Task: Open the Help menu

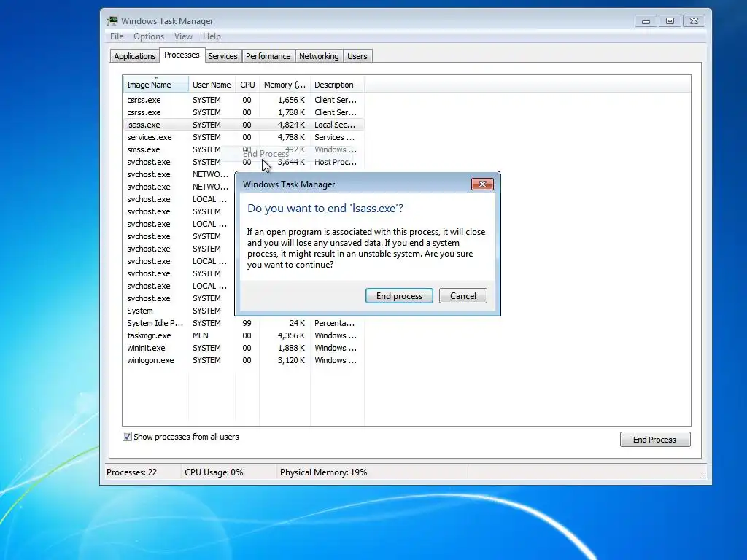Action: [x=212, y=36]
